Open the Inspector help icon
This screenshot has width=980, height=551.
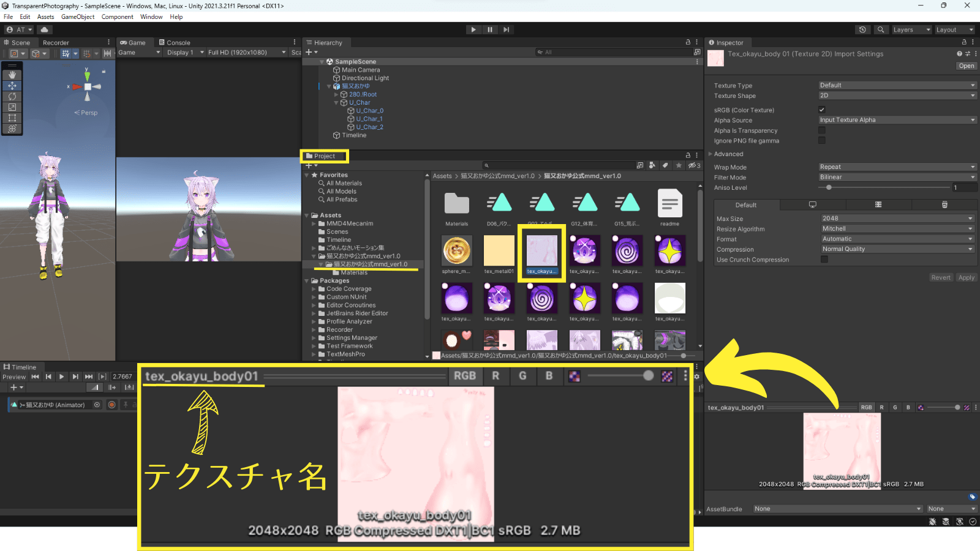tap(959, 54)
